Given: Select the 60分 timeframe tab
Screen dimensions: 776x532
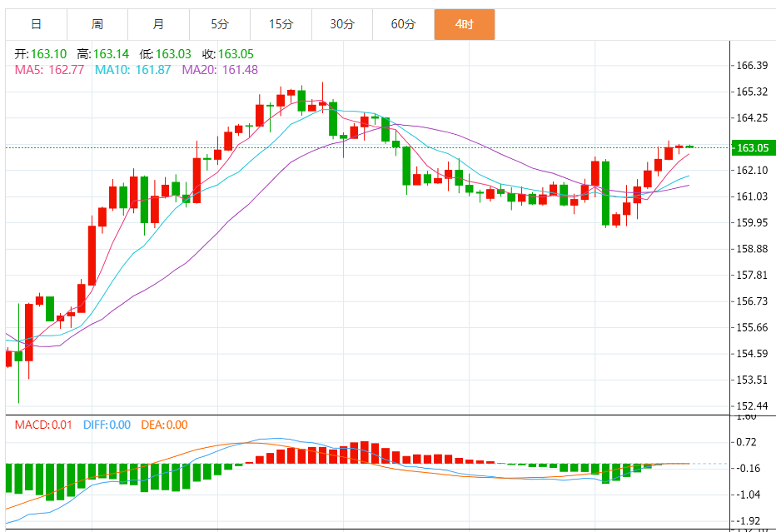Looking at the screenshot, I should pos(403,24).
